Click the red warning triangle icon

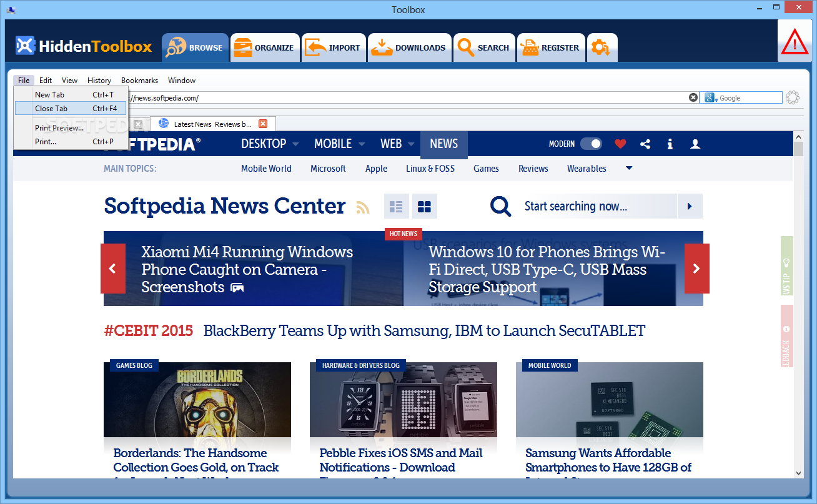click(x=795, y=42)
